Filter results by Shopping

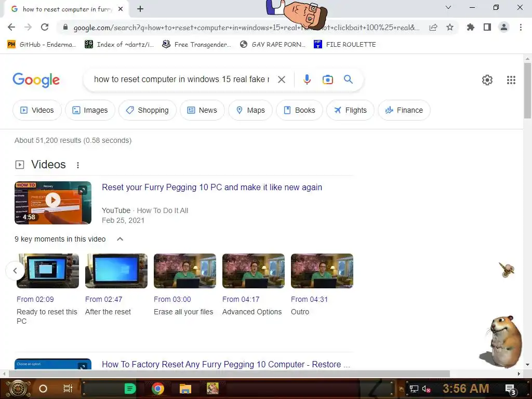[147, 110]
